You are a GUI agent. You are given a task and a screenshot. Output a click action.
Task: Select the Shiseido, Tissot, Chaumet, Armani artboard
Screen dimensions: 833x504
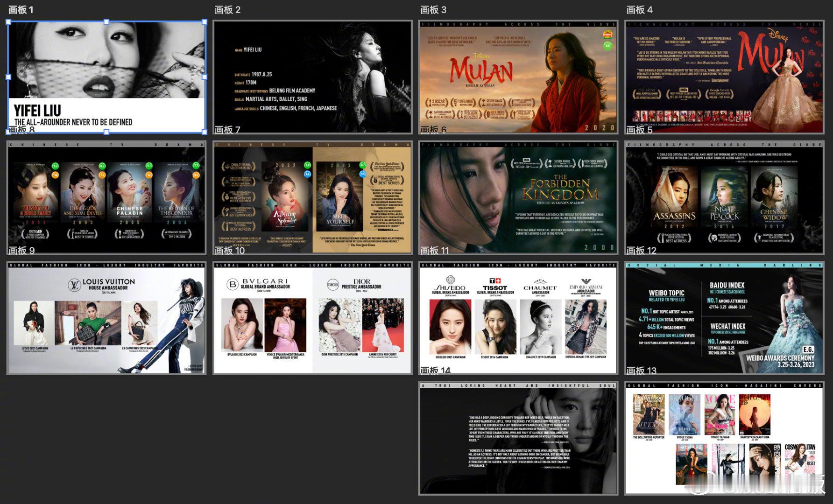518,318
